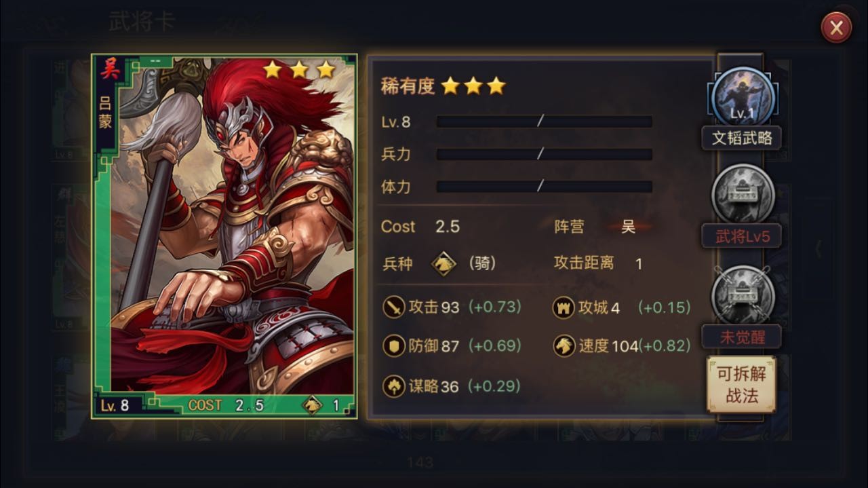Screen dimensions: 868x488
Task: Select the locked 武将Lv5 skill slot icon
Action: click(743, 195)
